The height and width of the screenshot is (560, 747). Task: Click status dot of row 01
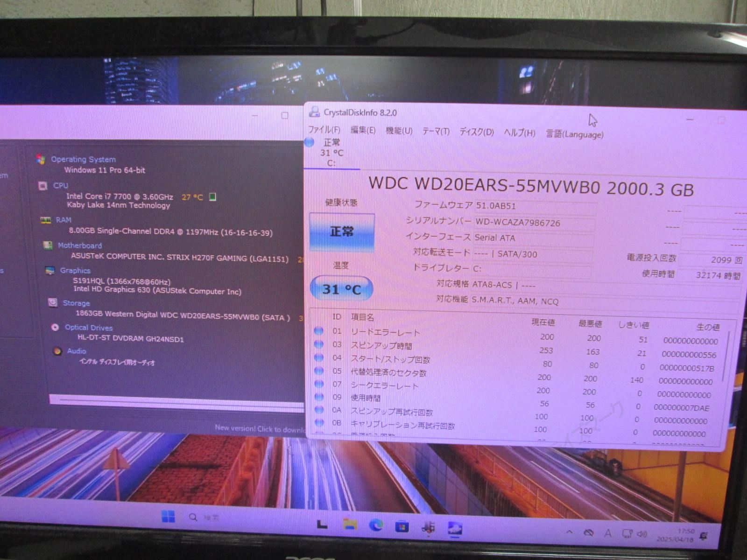tap(319, 331)
